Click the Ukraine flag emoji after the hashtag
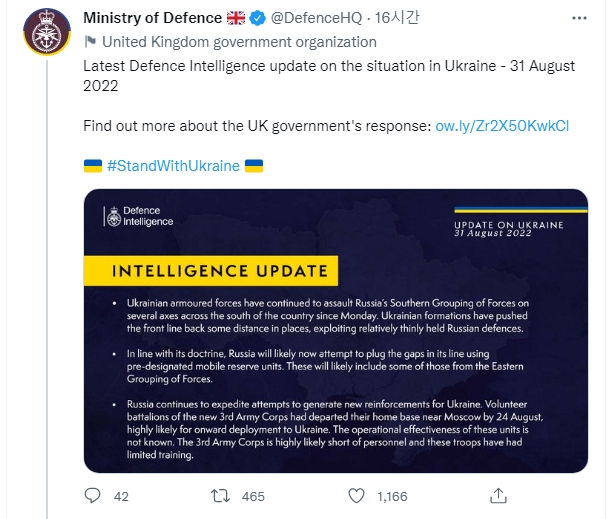612x519 pixels. [254, 165]
